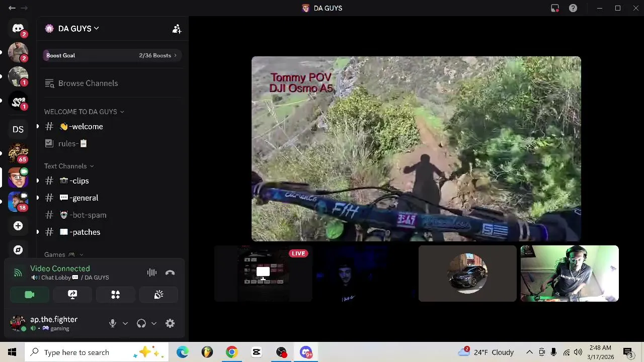Viewport: 644px width, 362px height.
Task: Collapse the Games category
Action: click(x=64, y=255)
